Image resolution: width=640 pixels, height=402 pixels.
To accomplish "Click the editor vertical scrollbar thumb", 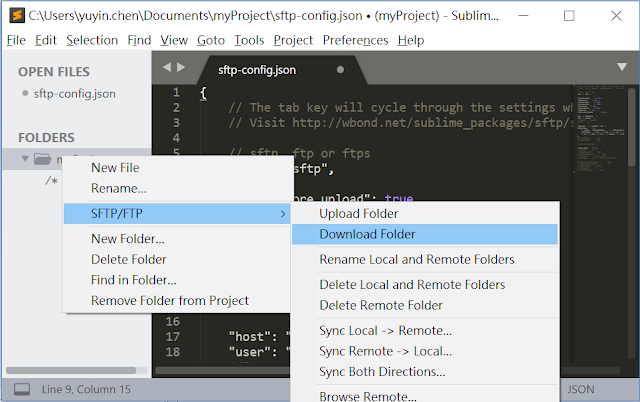I will coord(632,127).
